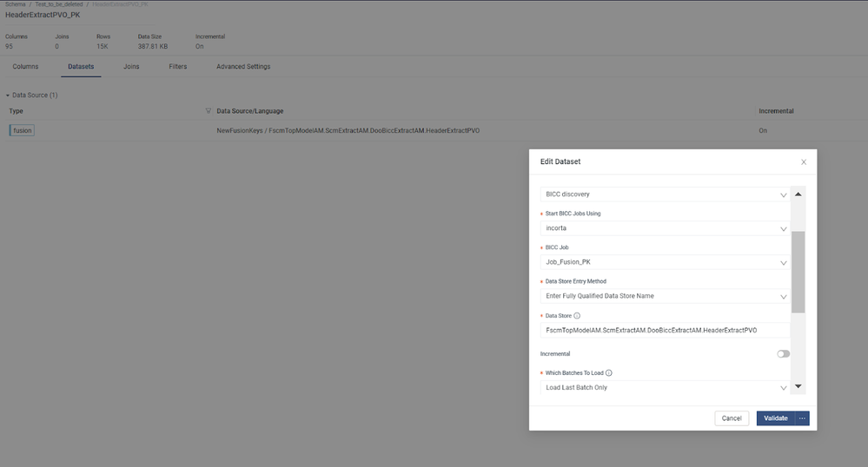Click the Test_to_be_deleted breadcrumb link

(59, 4)
